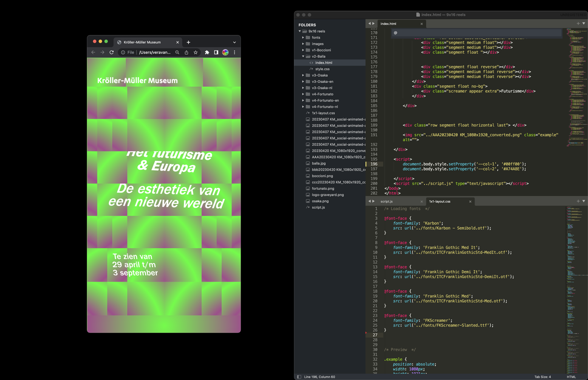Image resolution: width=588 pixels, height=380 pixels.
Task: Click the Chrome share icon
Action: point(187,52)
